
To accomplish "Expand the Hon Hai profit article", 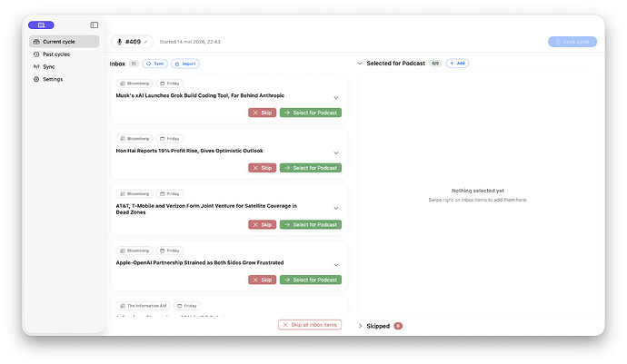I will coord(336,153).
